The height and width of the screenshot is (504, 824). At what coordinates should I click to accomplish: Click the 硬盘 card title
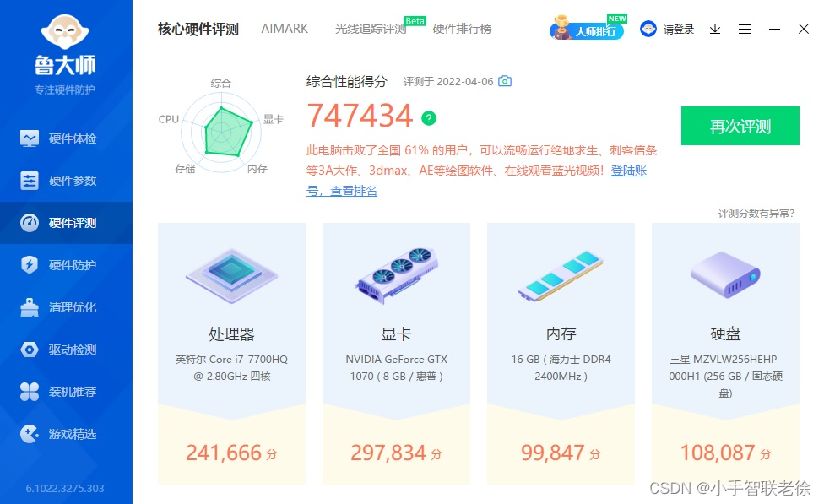pyautogui.click(x=725, y=333)
